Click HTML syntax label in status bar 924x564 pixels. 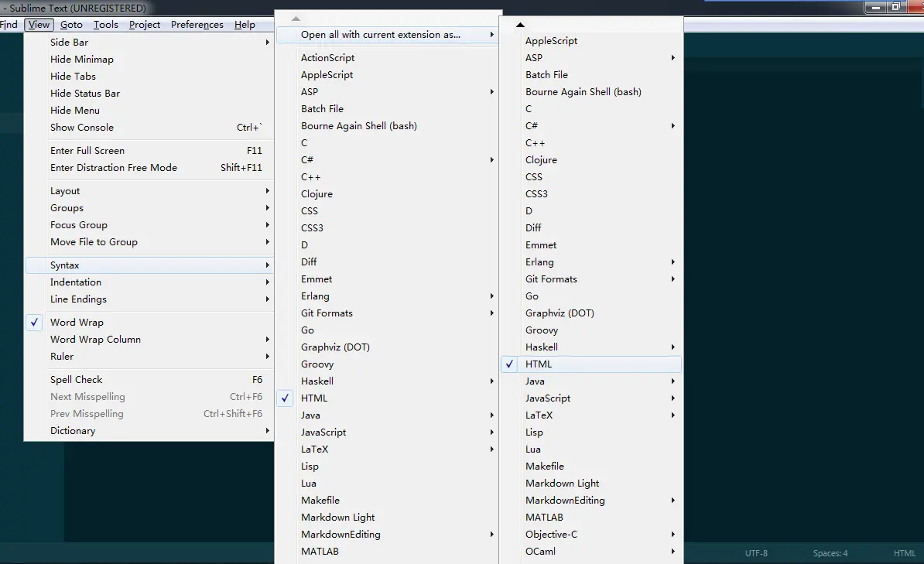click(x=905, y=553)
